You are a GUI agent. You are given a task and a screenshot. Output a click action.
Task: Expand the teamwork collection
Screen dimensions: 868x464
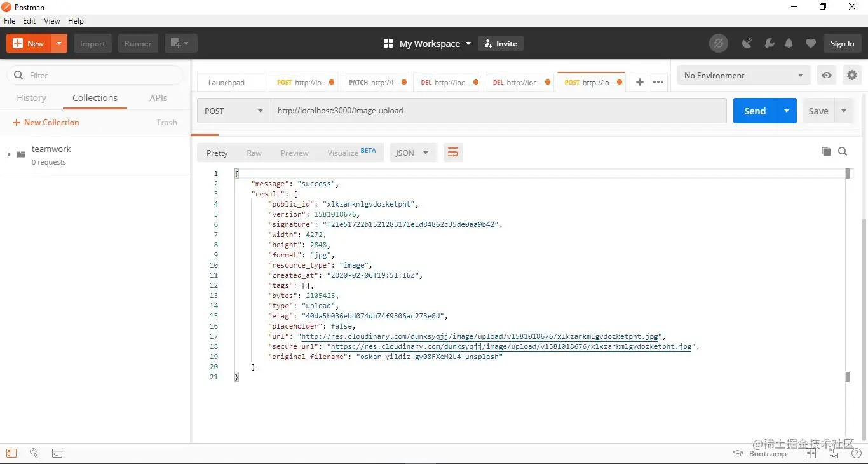click(8, 154)
